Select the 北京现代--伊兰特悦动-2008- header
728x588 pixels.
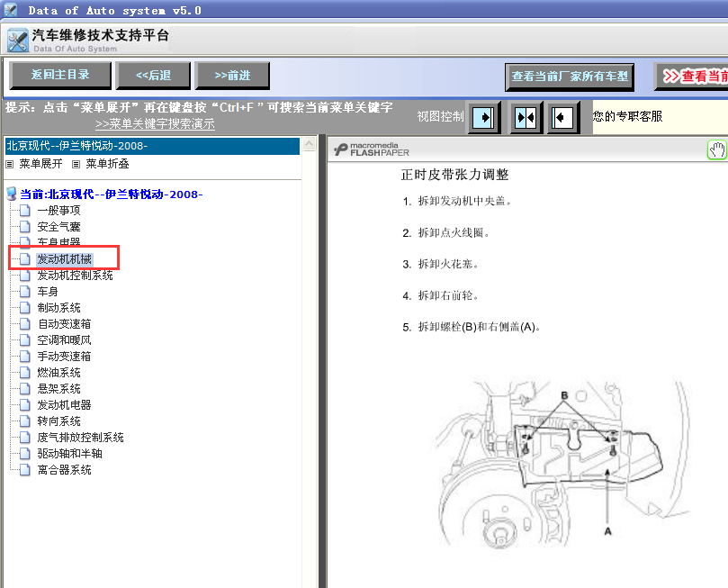pos(152,146)
